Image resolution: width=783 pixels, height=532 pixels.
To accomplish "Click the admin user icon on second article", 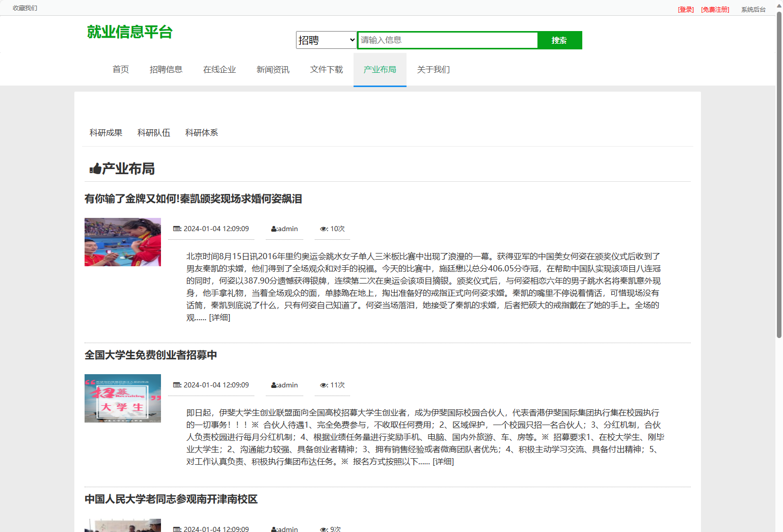I will pyautogui.click(x=274, y=385).
